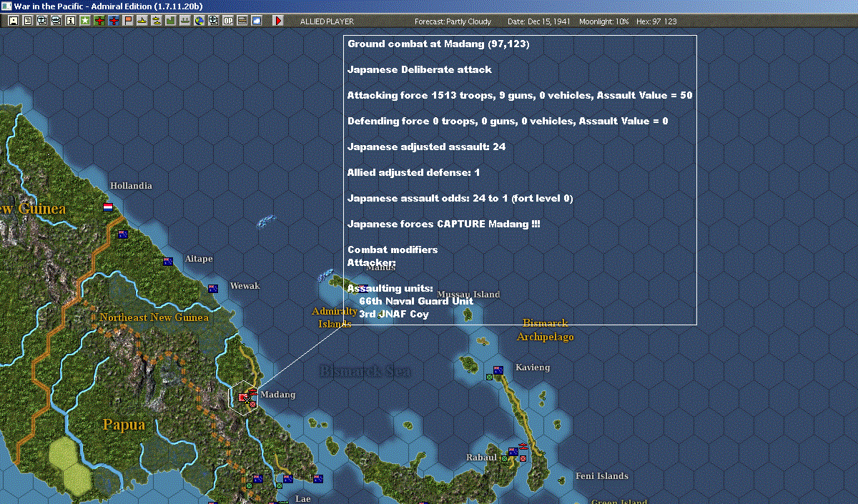
Task: Click the Bismarck Archipelago region label
Action: (546, 330)
